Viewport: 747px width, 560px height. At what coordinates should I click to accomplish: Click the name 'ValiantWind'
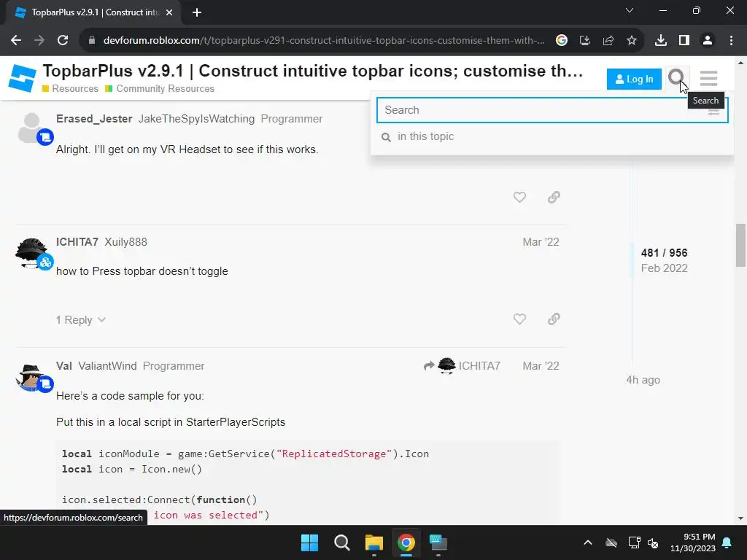[107, 366]
